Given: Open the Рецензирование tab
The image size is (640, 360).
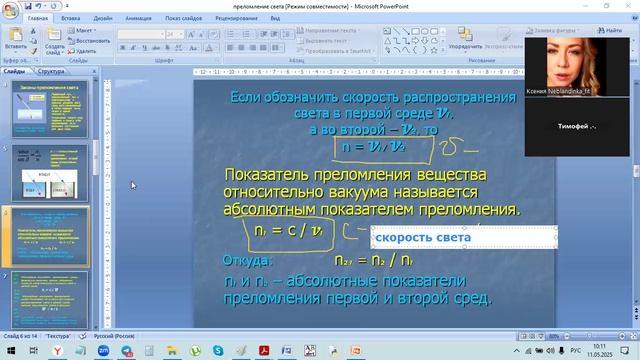Looking at the screenshot, I should pos(236,18).
